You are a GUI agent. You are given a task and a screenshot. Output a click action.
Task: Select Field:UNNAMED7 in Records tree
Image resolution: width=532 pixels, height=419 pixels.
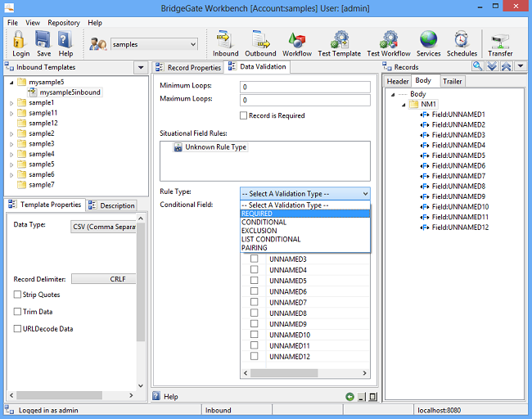(x=453, y=176)
